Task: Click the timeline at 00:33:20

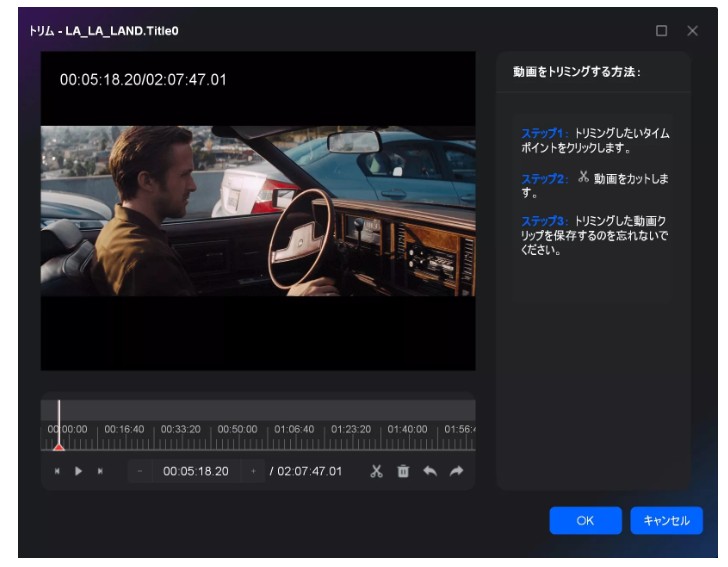Action: pos(181,429)
